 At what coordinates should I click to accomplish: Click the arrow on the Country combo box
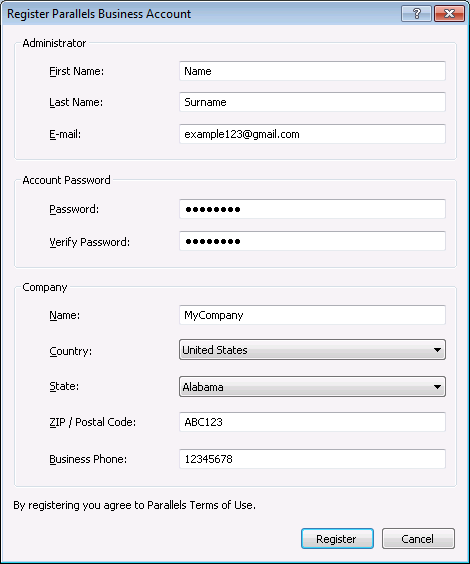[437, 350]
